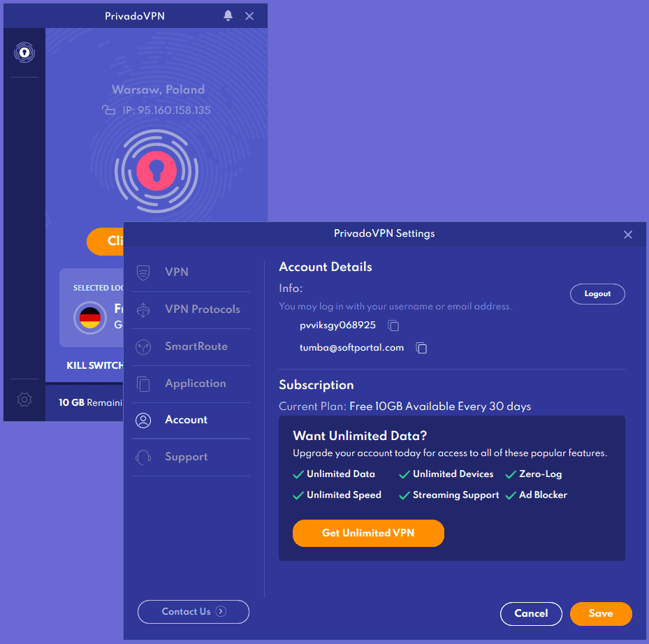
Task: Click the VPN Protocols icon in sidebar
Action: (143, 309)
